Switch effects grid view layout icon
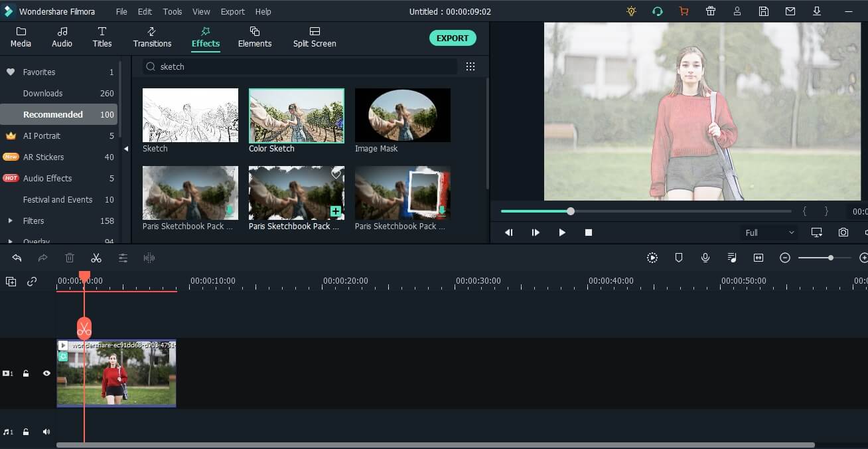The height and width of the screenshot is (449, 868). (470, 66)
